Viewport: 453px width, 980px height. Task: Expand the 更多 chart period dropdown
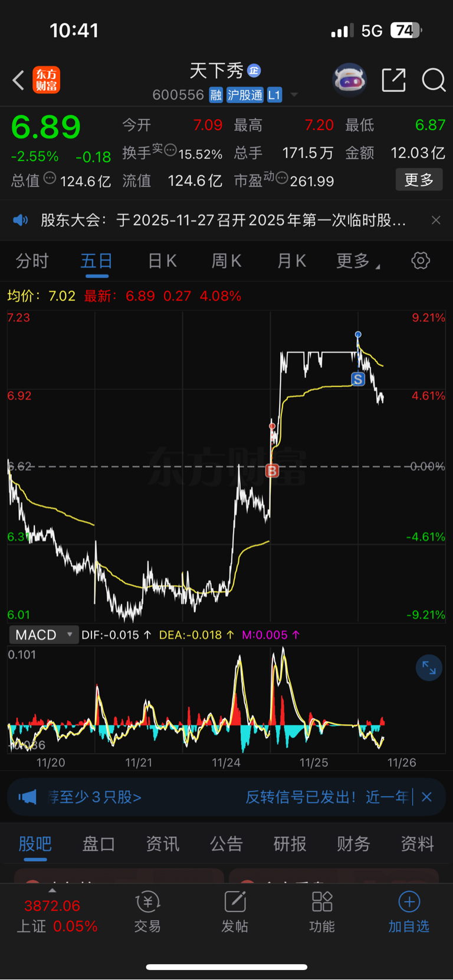(357, 260)
